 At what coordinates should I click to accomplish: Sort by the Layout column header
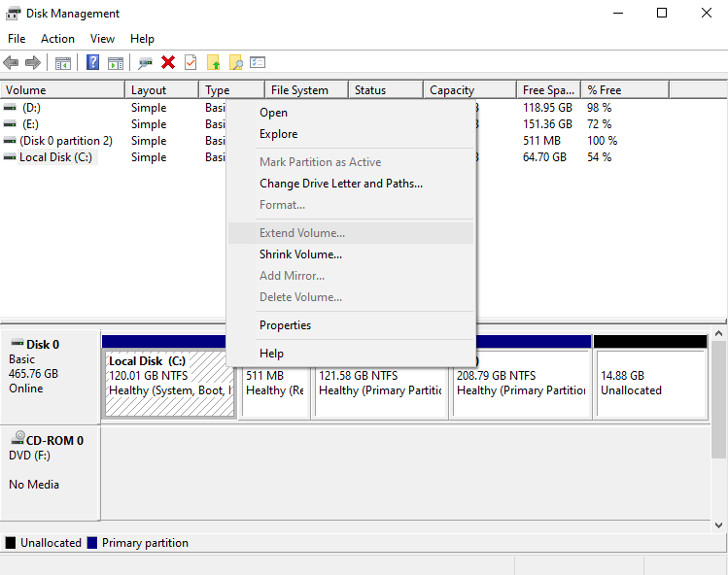pos(162,90)
